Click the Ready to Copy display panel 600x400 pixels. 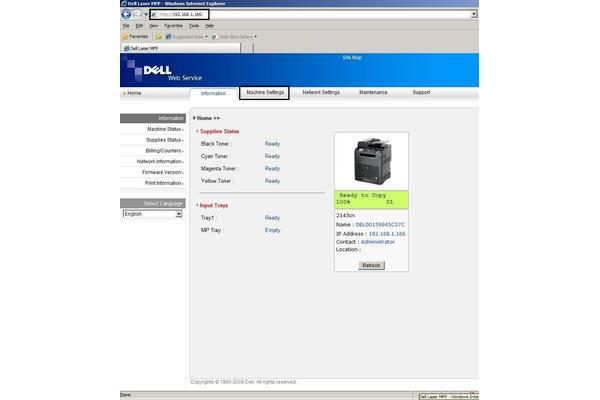pyautogui.click(x=371, y=199)
